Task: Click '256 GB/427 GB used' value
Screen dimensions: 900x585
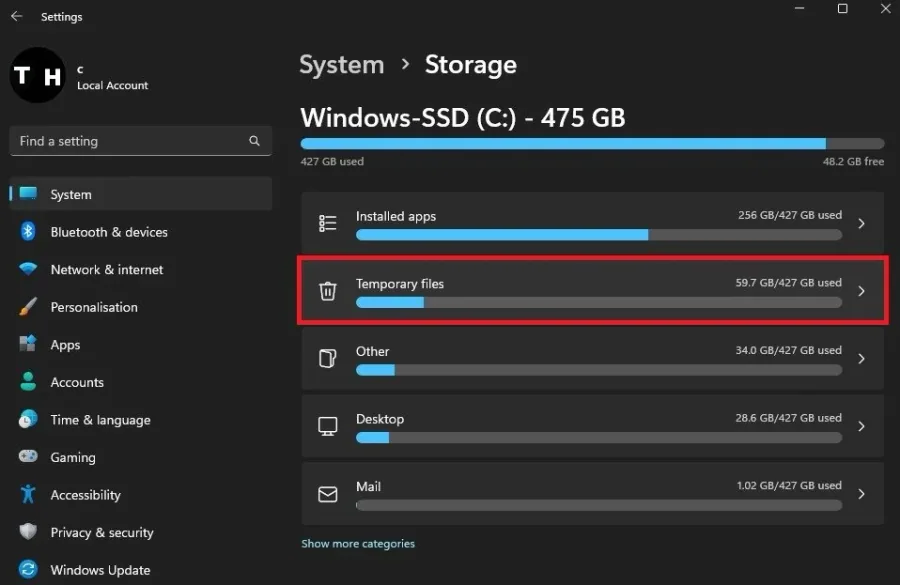Action: click(x=790, y=215)
